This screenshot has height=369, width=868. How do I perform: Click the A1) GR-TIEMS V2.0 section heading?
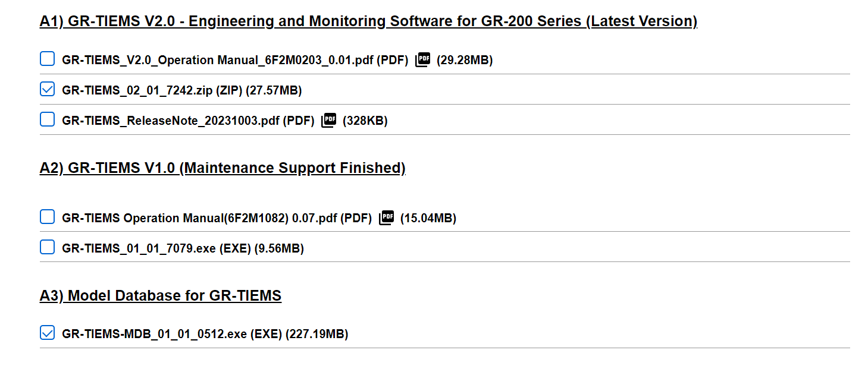point(368,21)
